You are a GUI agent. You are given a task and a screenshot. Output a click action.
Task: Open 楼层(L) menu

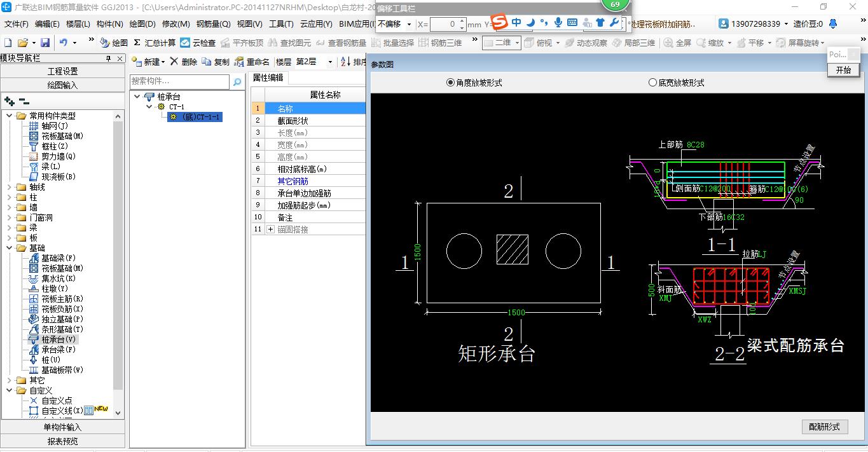click(78, 24)
